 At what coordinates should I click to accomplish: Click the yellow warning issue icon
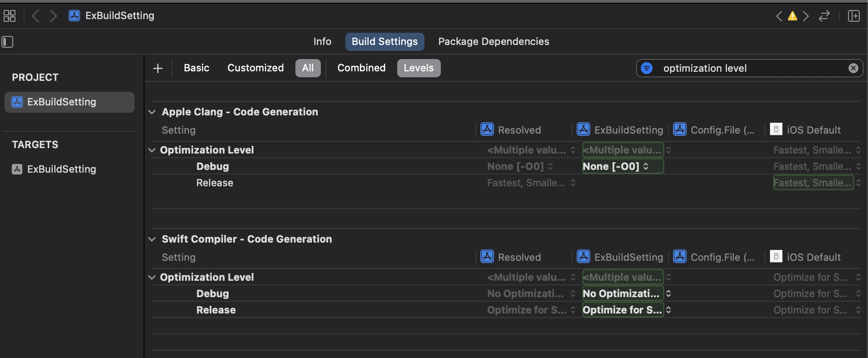[x=792, y=16]
